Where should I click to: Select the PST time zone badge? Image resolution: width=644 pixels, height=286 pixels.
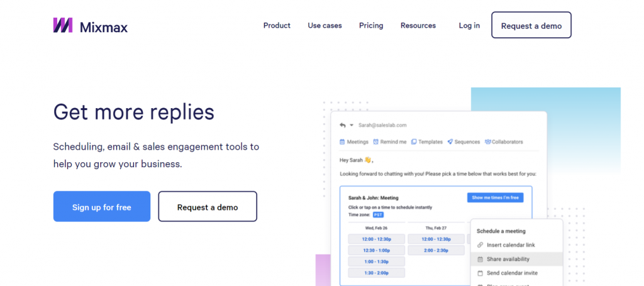378,215
